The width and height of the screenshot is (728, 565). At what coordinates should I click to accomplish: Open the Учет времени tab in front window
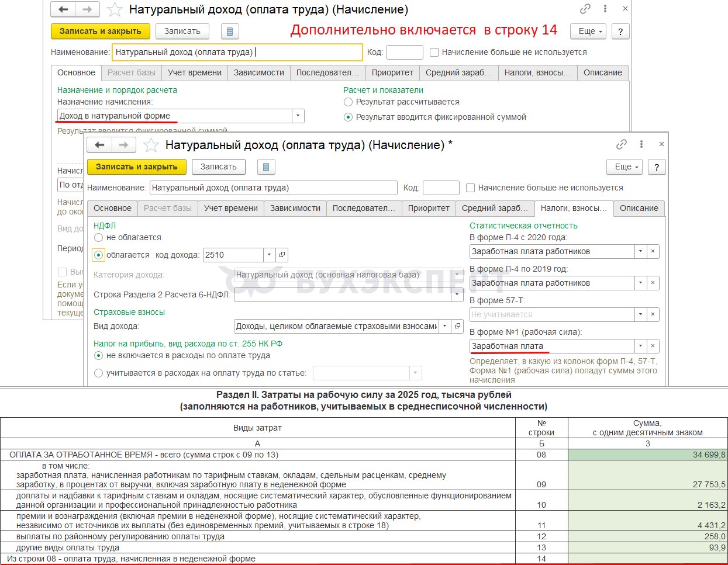pyautogui.click(x=230, y=208)
